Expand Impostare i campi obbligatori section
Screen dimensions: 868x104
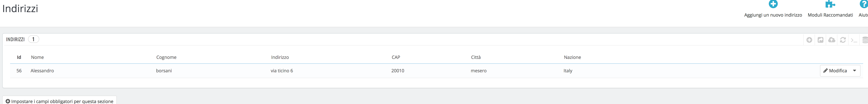[60, 101]
